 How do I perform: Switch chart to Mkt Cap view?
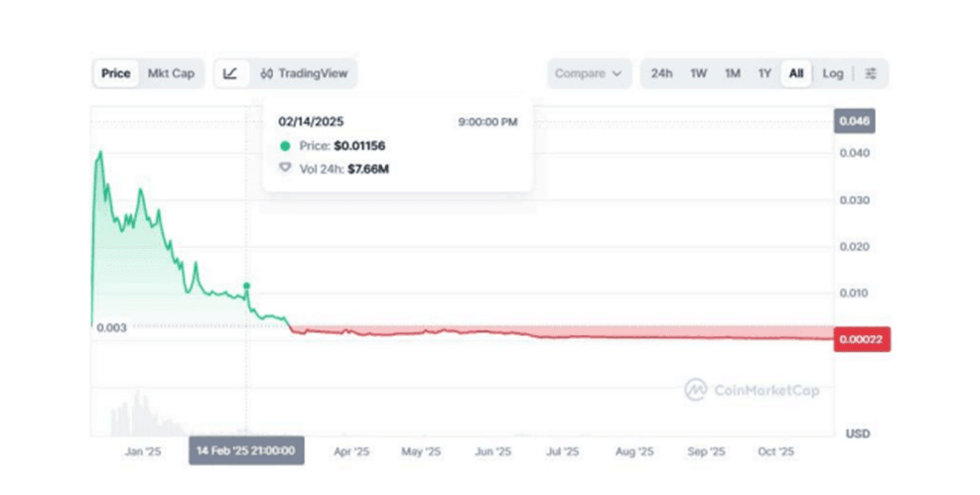tap(171, 73)
